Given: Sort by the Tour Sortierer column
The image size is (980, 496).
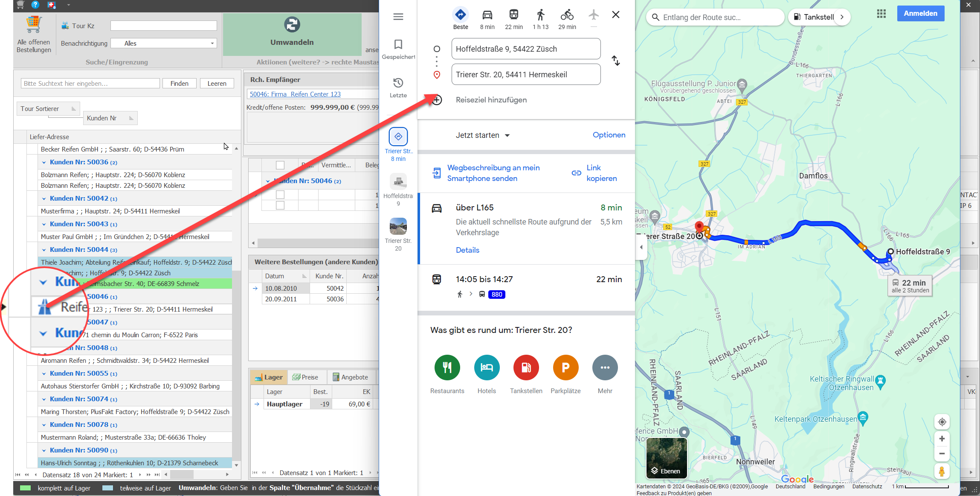Looking at the screenshot, I should 48,109.
